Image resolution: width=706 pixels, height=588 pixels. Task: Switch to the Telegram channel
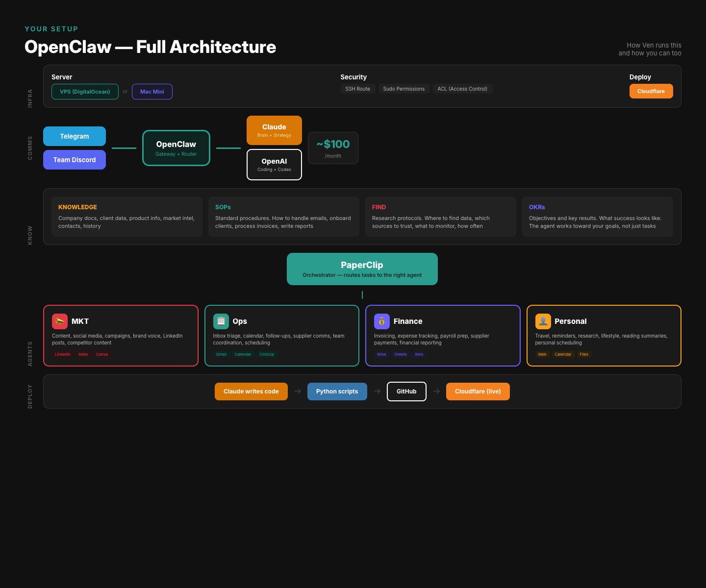tap(74, 136)
